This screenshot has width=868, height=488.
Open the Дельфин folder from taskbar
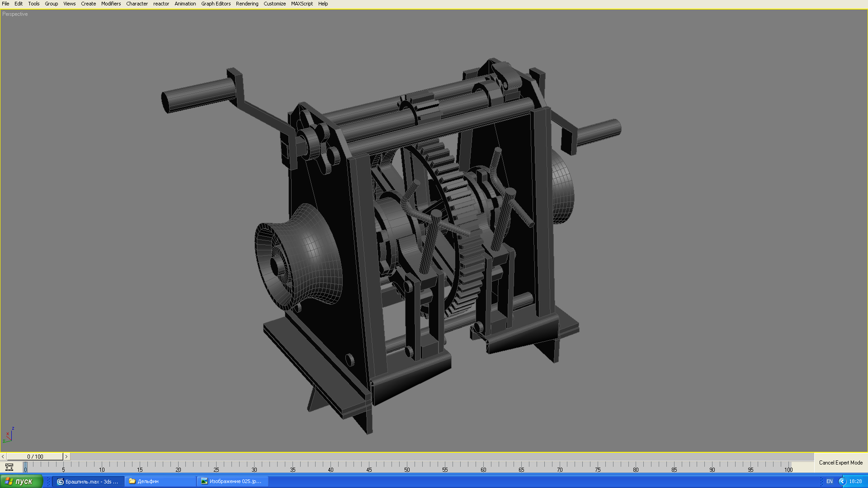[160, 481]
